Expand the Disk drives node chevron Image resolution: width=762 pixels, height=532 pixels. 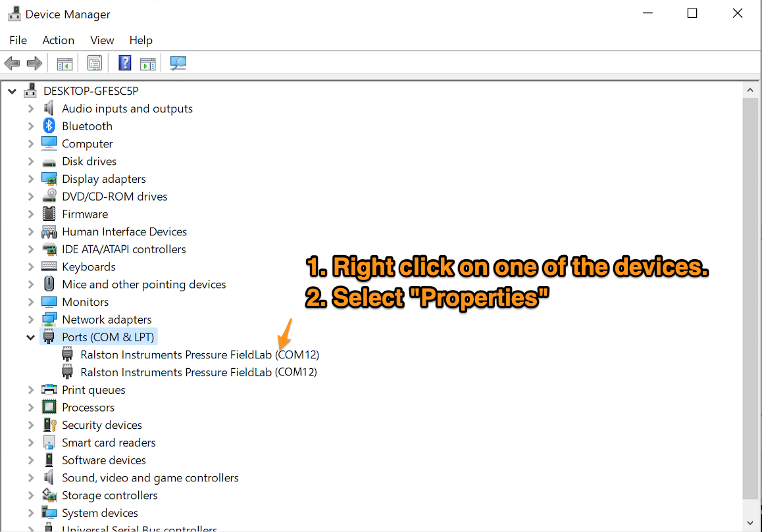click(x=31, y=161)
